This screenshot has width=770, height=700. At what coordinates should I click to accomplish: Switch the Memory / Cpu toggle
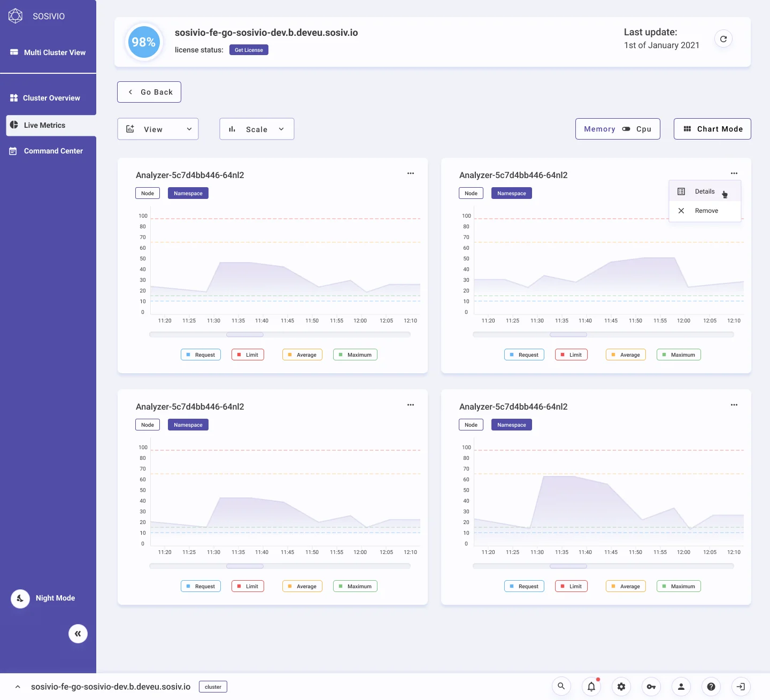(x=626, y=129)
